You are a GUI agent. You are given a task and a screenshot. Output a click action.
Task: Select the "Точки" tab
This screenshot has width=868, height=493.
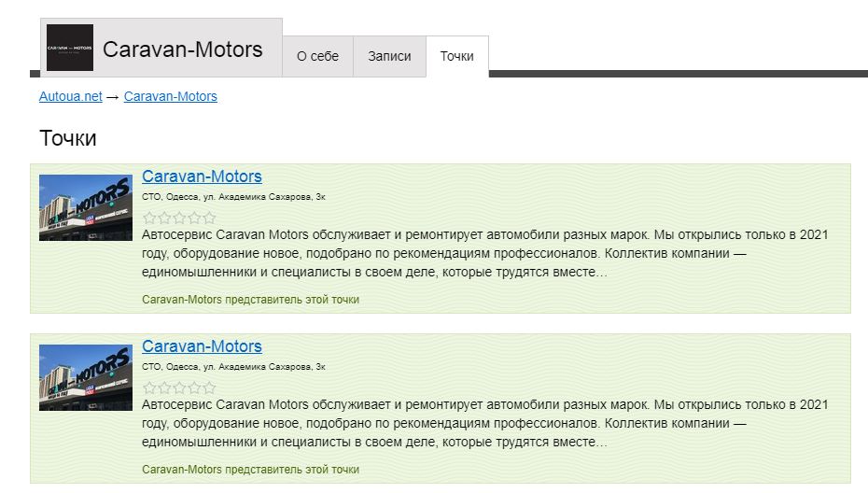[x=456, y=56]
